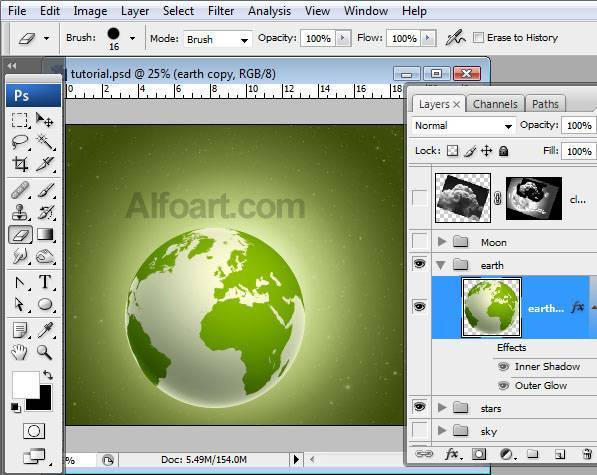
Task: Create new fill or adjustment layer
Action: coord(507,454)
